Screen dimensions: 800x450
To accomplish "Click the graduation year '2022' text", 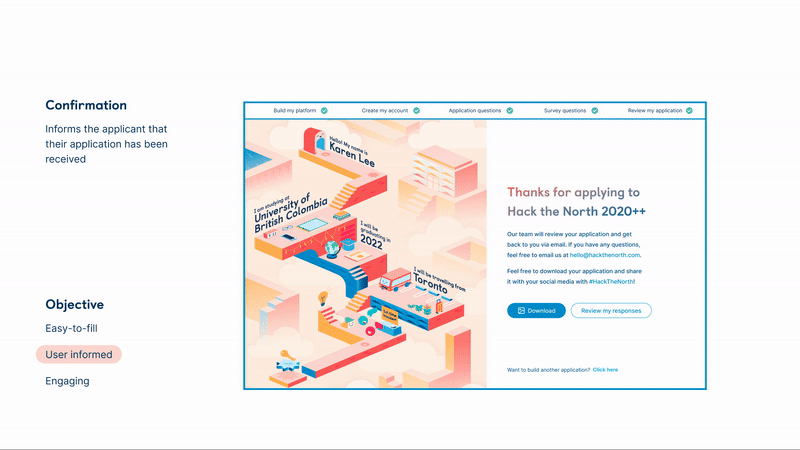I will [371, 242].
